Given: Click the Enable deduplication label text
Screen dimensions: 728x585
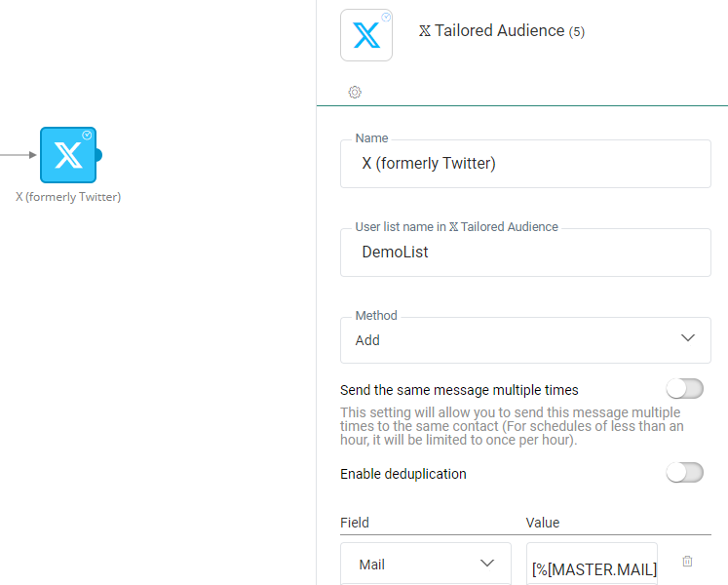Looking at the screenshot, I should pyautogui.click(x=403, y=474).
